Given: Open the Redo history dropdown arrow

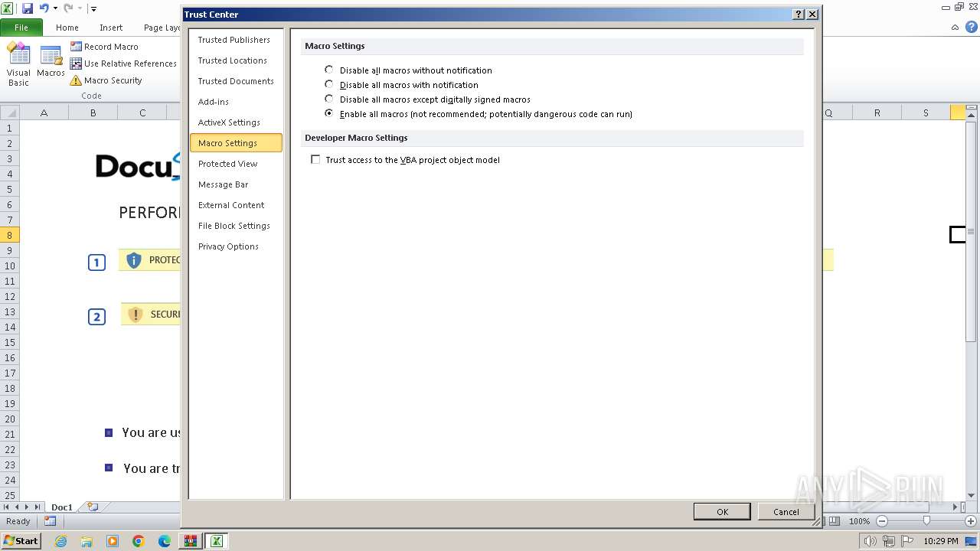Looking at the screenshot, I should point(79,8).
